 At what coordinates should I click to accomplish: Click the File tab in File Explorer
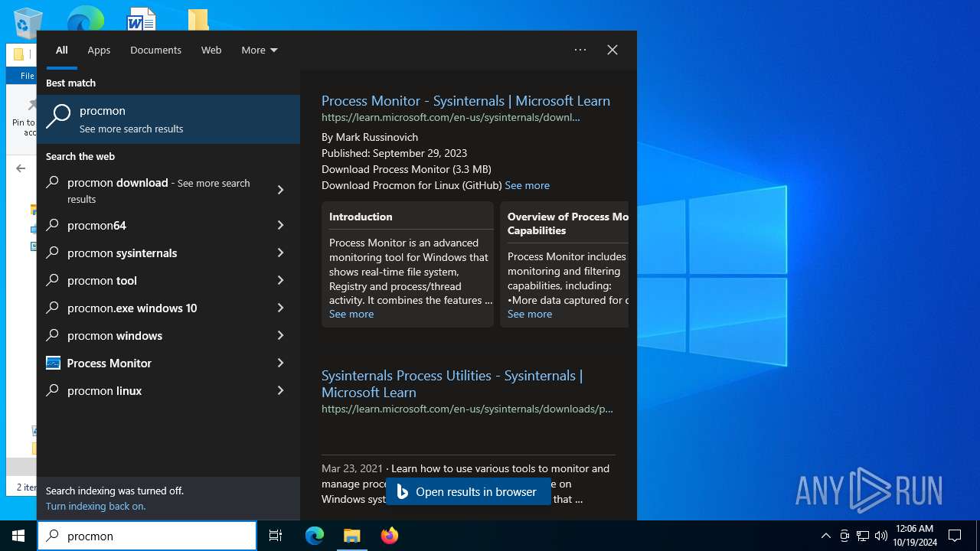click(27, 76)
